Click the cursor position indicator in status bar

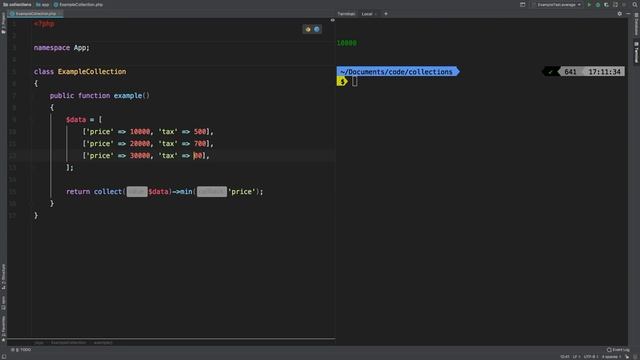pos(564,357)
